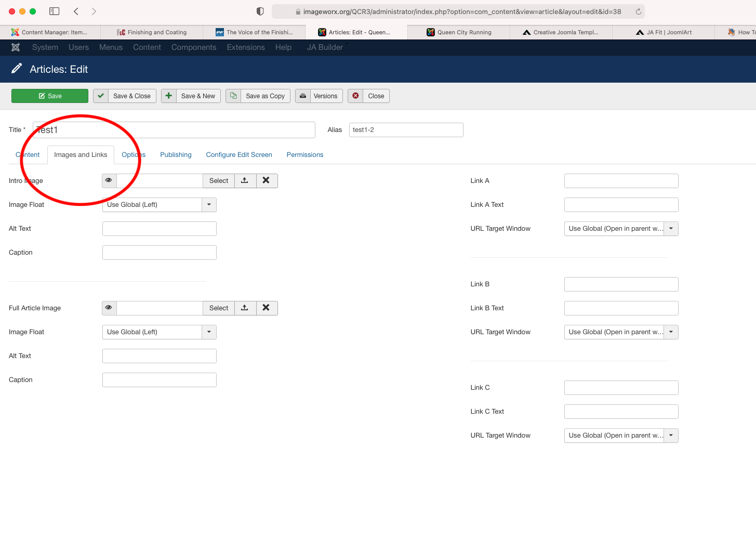Open Link C URL Target Window dropdown
Screen dimensions: 756x553
[x=671, y=436]
